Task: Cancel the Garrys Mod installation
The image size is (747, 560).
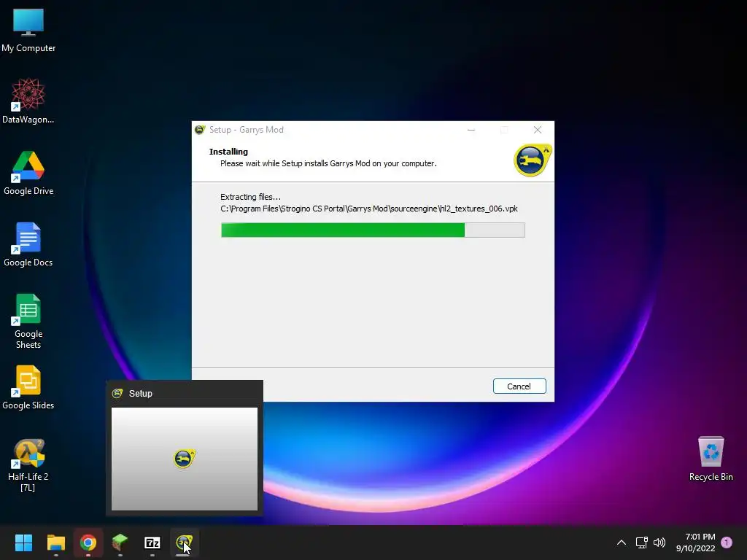Action: click(x=519, y=386)
